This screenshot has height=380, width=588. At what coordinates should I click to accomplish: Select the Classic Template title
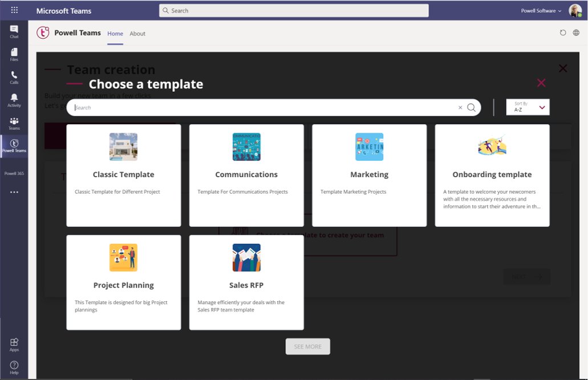(x=123, y=174)
